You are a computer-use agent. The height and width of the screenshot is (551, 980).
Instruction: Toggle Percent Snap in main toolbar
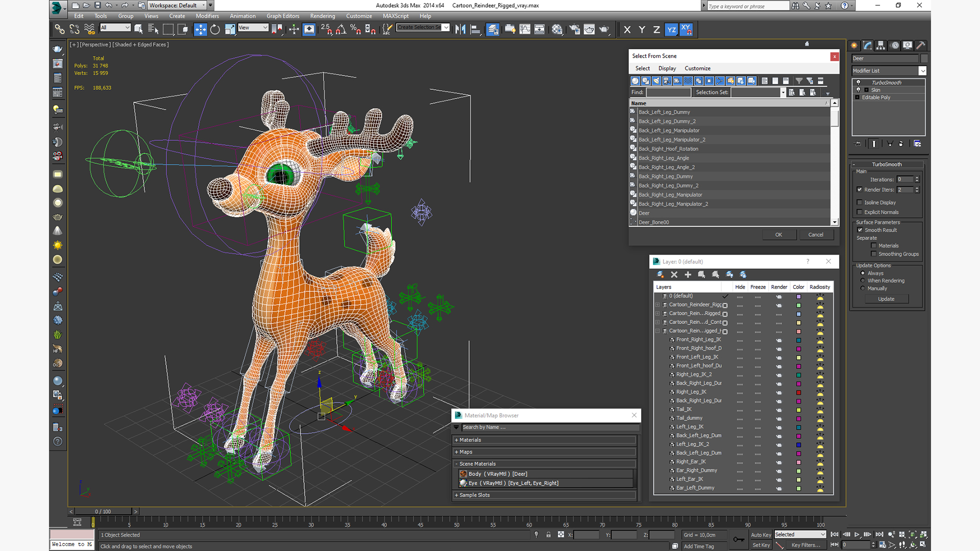pos(356,30)
